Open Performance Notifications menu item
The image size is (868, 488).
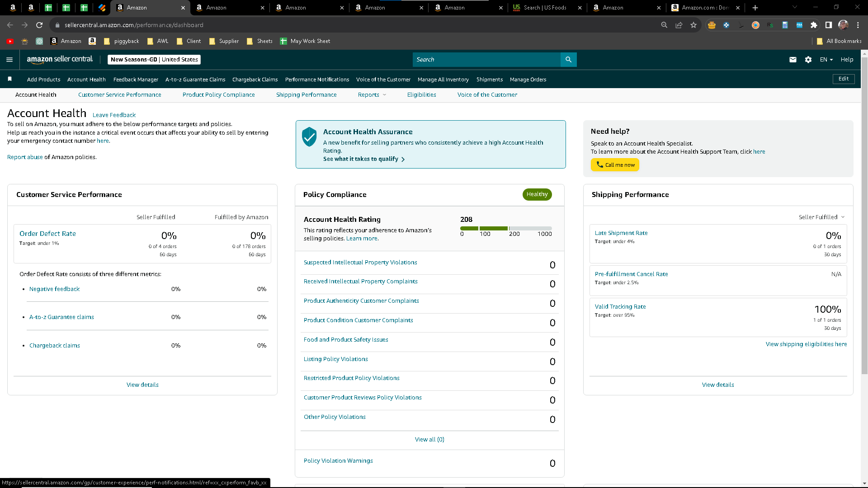coord(317,80)
